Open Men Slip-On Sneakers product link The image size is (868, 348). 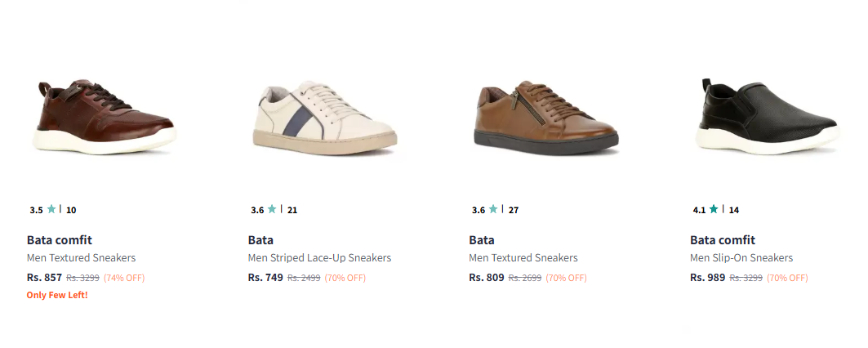pos(741,258)
